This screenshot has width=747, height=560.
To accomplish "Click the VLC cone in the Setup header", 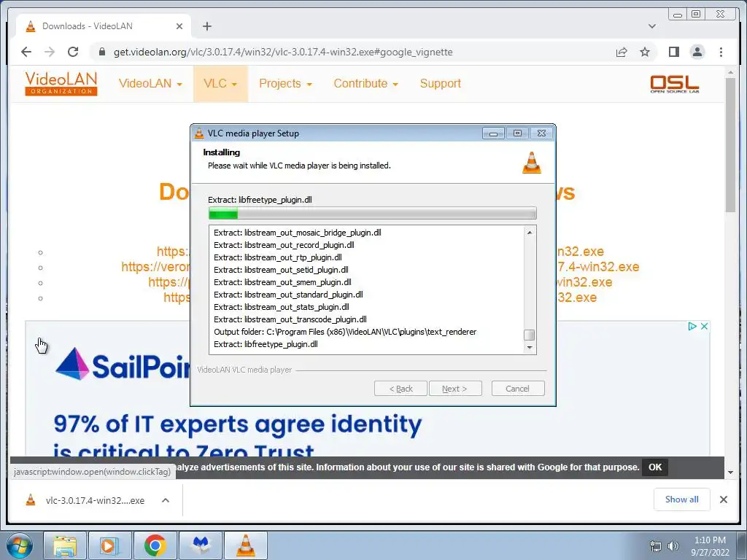I will (x=532, y=163).
